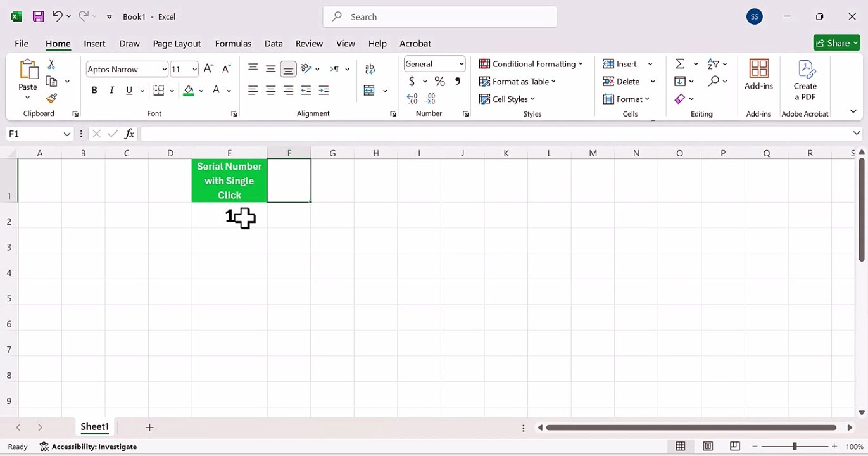Viewport: 868px width, 456px height.
Task: Cut the selection with the scissors icon
Action: pos(51,65)
